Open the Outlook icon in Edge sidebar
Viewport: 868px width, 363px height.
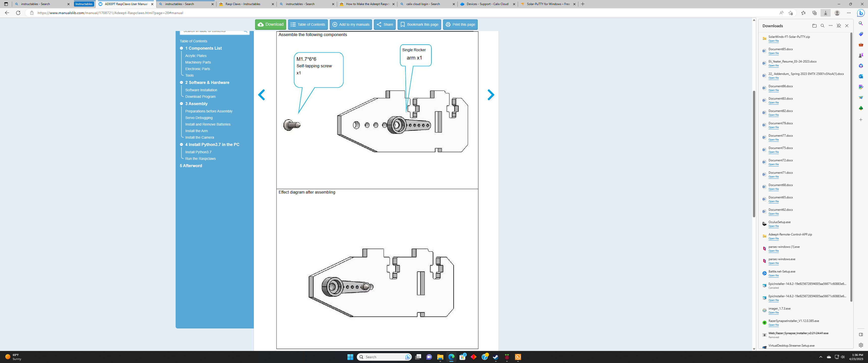pos(861,76)
